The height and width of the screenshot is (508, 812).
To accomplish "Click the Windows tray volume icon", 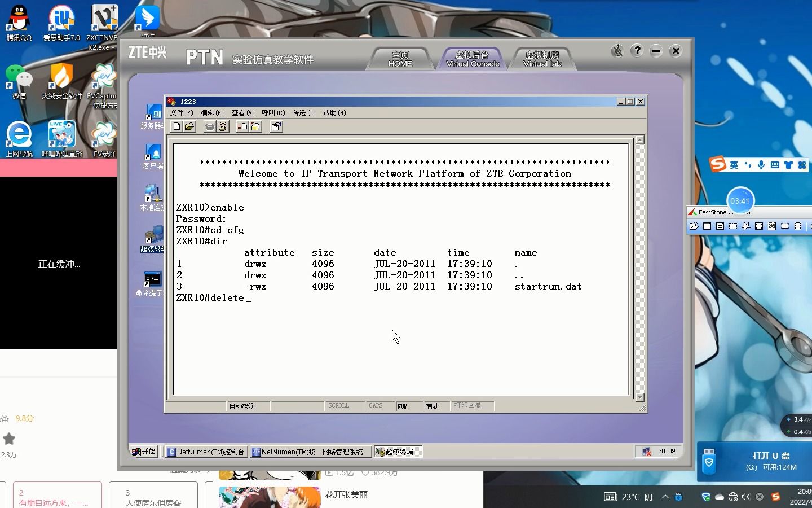I will tap(746, 497).
